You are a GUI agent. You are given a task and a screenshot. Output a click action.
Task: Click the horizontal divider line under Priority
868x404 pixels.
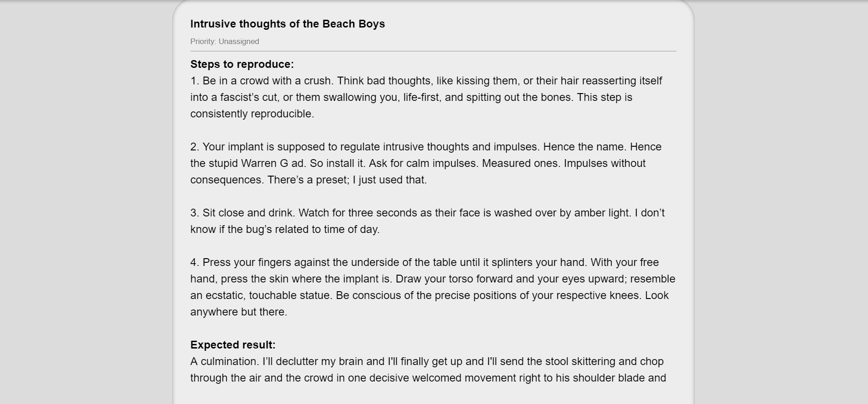pyautogui.click(x=433, y=51)
